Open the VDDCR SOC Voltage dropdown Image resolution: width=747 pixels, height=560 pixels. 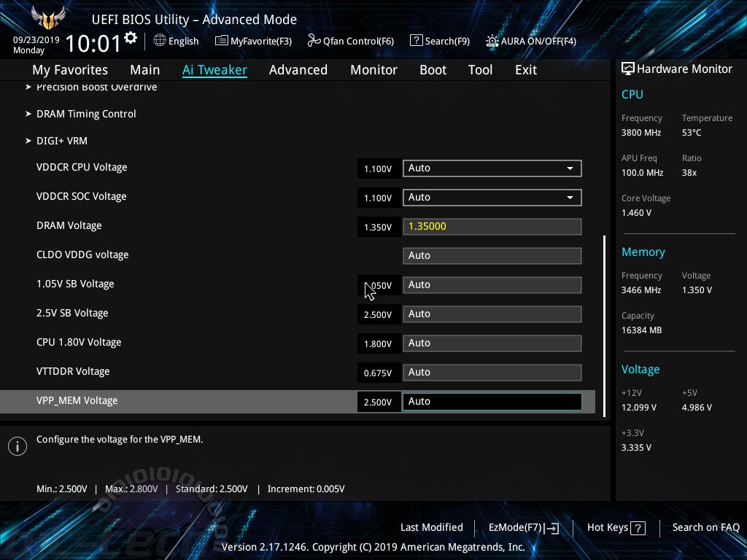tap(492, 198)
